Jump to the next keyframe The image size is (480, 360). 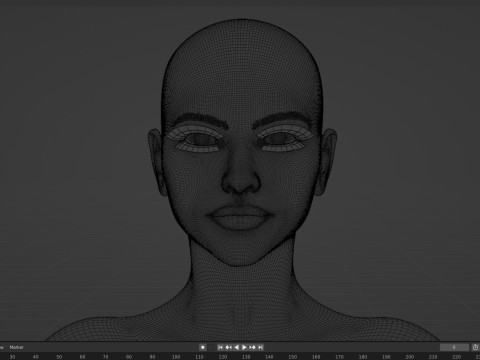click(x=252, y=347)
